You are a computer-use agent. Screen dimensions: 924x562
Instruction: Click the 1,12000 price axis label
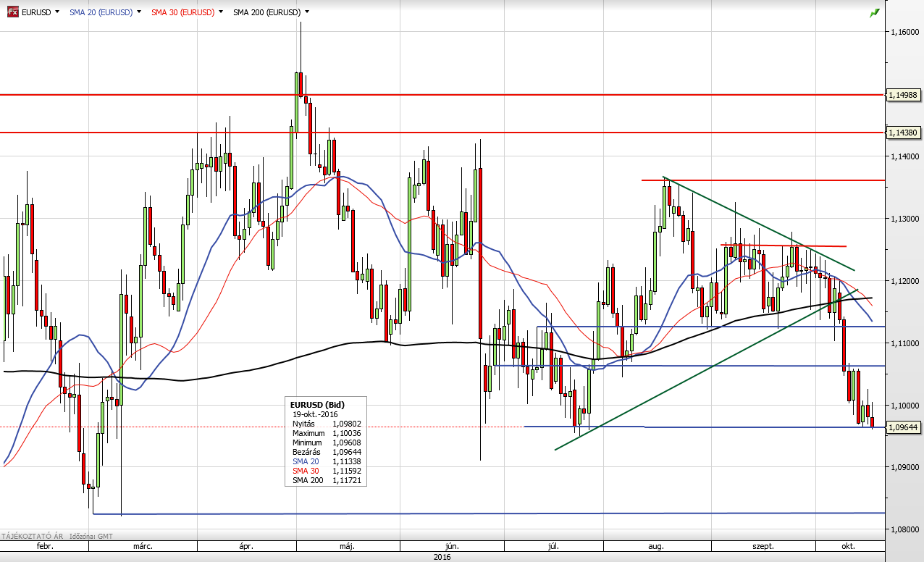[x=906, y=281]
